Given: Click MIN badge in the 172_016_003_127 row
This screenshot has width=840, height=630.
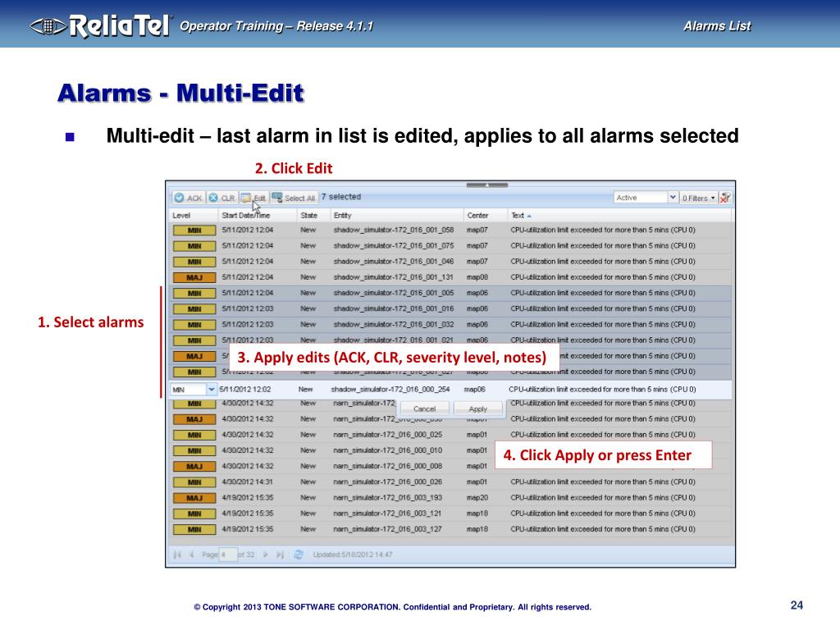Looking at the screenshot, I should click(x=194, y=529).
